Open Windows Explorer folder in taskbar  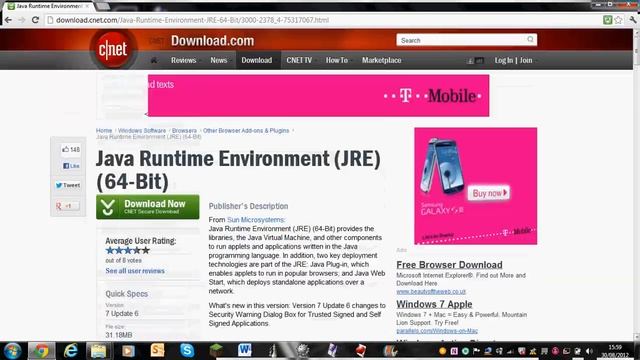98,351
